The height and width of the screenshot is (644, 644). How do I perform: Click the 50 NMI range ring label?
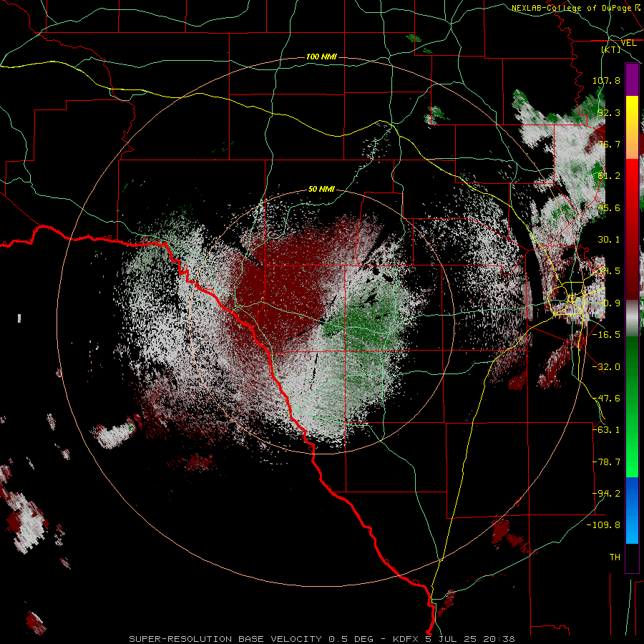pos(321,190)
